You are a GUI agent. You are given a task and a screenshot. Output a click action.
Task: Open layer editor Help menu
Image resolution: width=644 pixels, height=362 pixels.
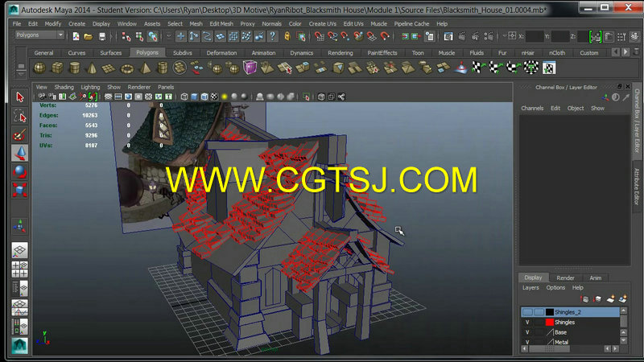[x=578, y=288]
